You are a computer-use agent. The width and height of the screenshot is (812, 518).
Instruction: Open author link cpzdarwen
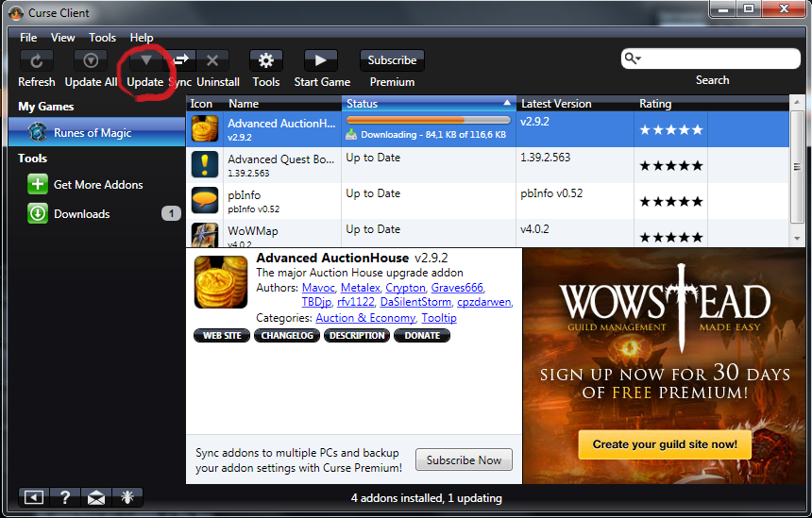484,302
